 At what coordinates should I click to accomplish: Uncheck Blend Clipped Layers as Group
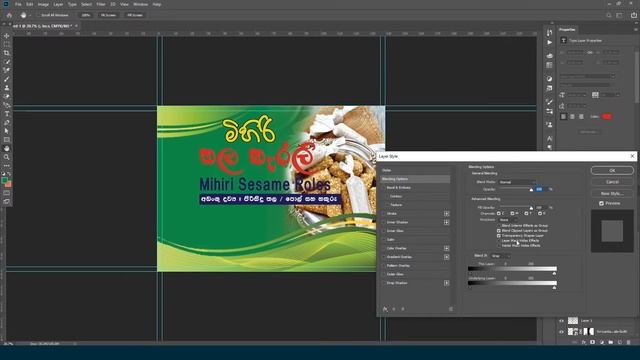(x=499, y=231)
